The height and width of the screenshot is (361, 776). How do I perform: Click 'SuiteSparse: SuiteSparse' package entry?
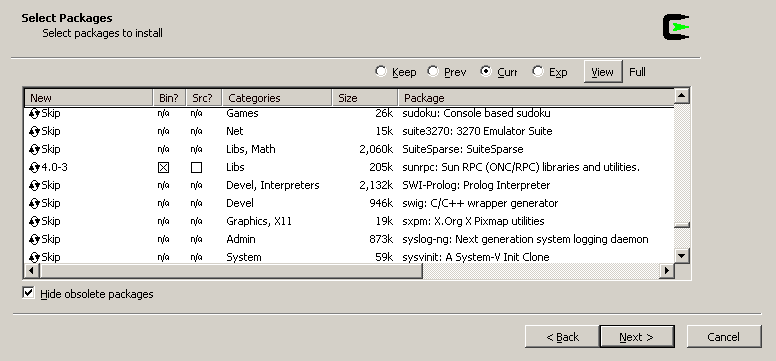coord(463,149)
